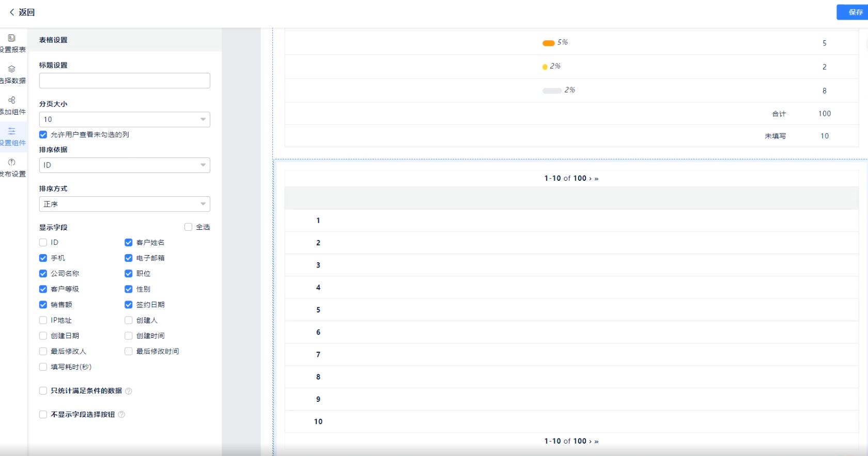Check the 全选 checkbox
The image size is (868, 456).
pyautogui.click(x=189, y=227)
